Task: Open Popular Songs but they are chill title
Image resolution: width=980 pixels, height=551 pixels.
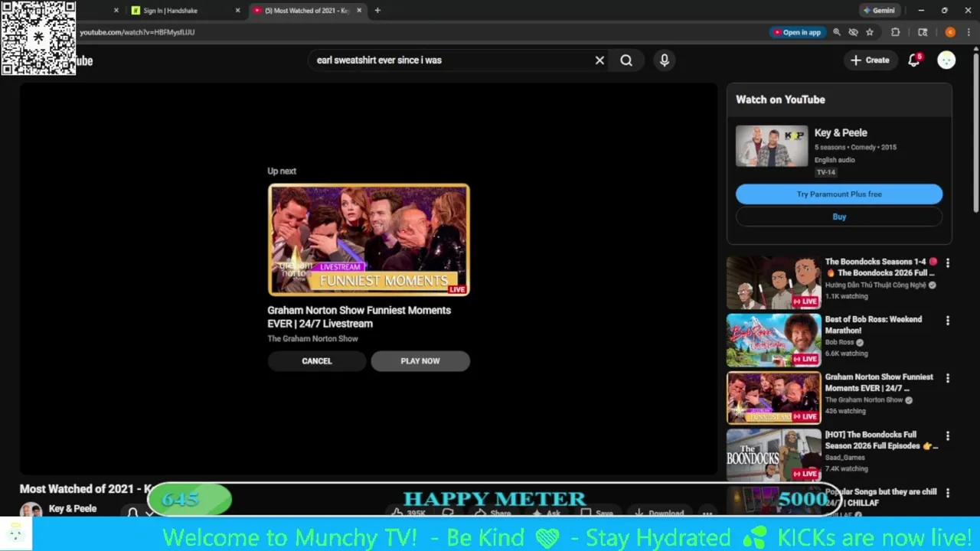Action: pyautogui.click(x=881, y=497)
